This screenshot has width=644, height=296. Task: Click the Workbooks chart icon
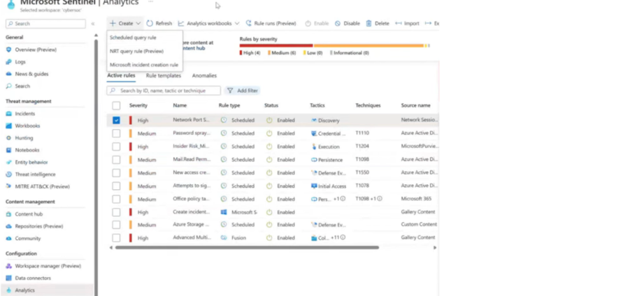[8, 126]
